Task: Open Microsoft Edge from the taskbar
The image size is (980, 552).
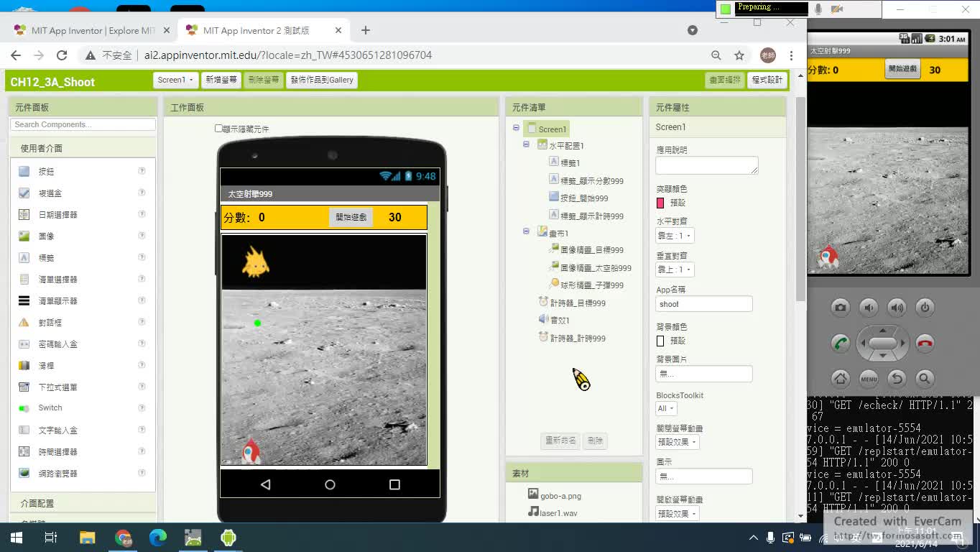Action: click(x=158, y=537)
